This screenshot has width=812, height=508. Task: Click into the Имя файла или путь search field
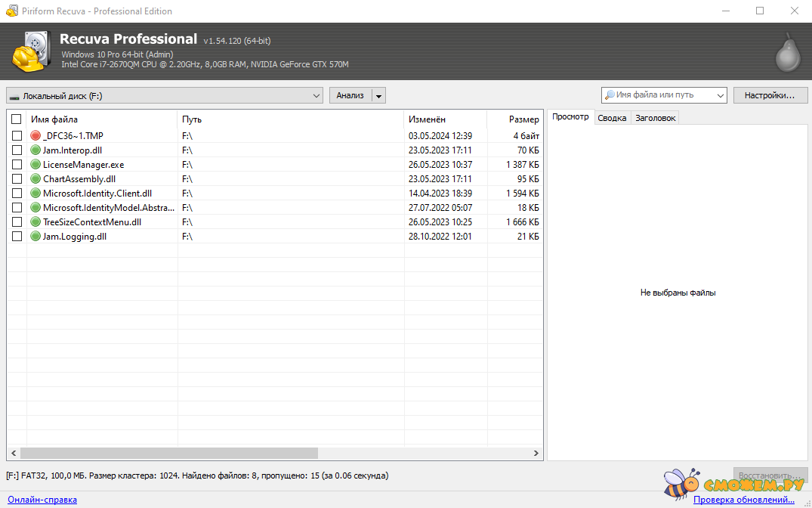point(663,95)
